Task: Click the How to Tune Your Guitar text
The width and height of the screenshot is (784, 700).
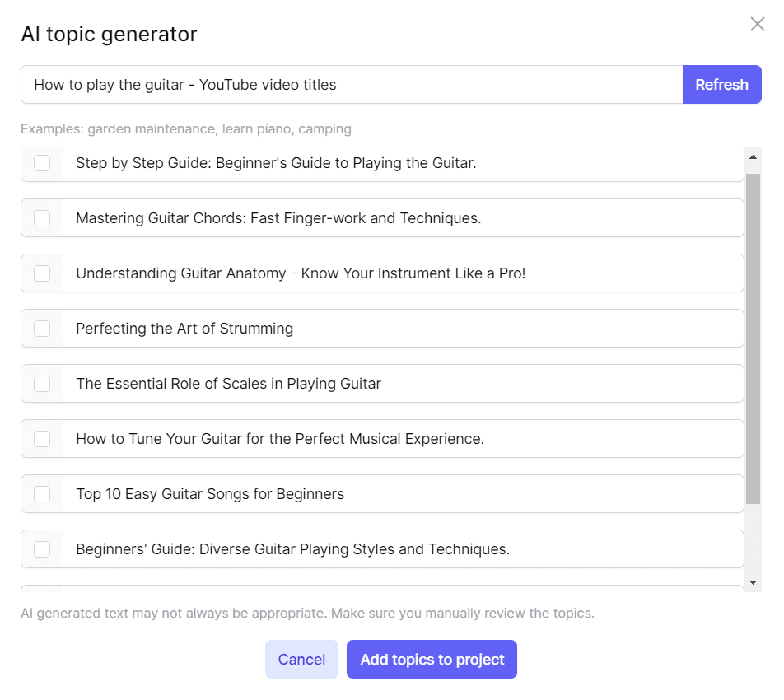Action: [x=280, y=439]
